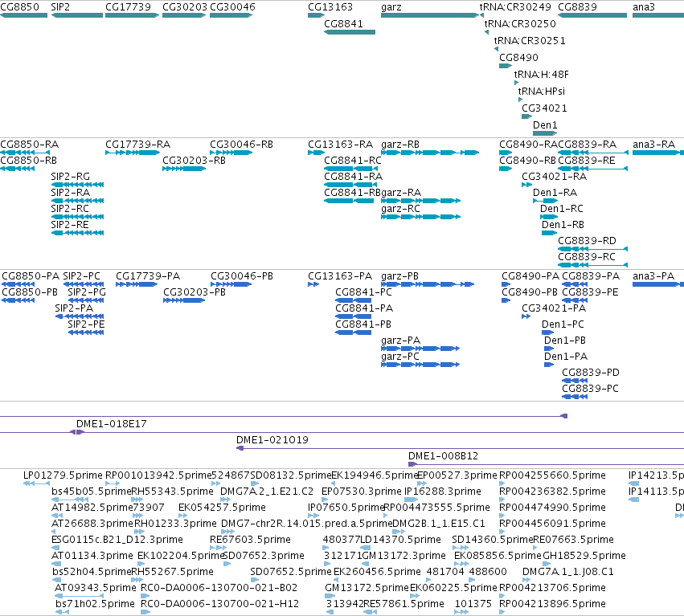Image resolution: width=684 pixels, height=616 pixels.
Task: Click the Den1 gene label
Action: coord(545,125)
